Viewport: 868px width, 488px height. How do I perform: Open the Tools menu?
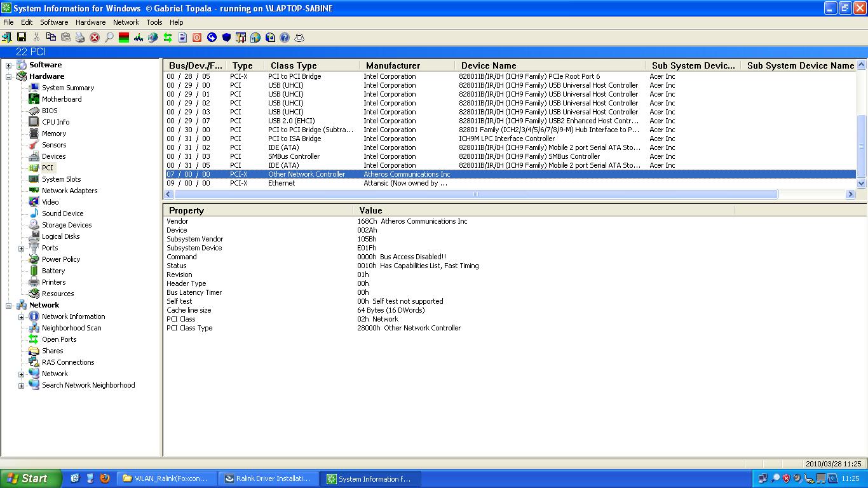(154, 22)
